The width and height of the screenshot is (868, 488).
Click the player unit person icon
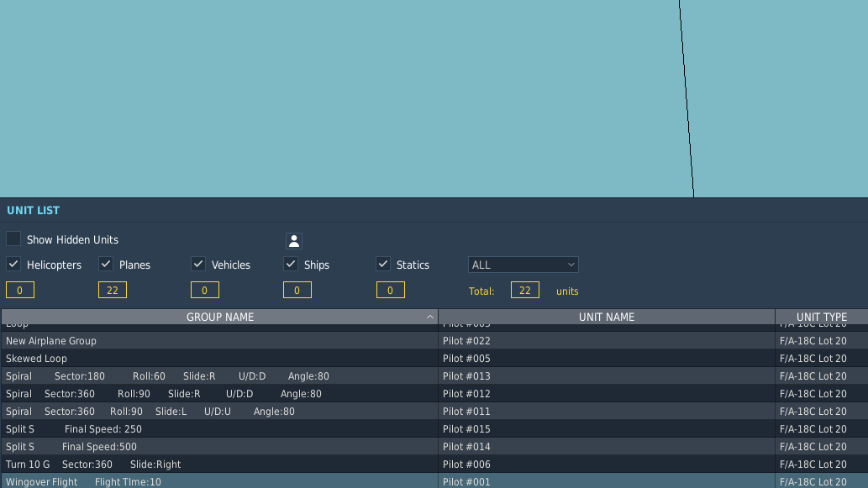294,241
